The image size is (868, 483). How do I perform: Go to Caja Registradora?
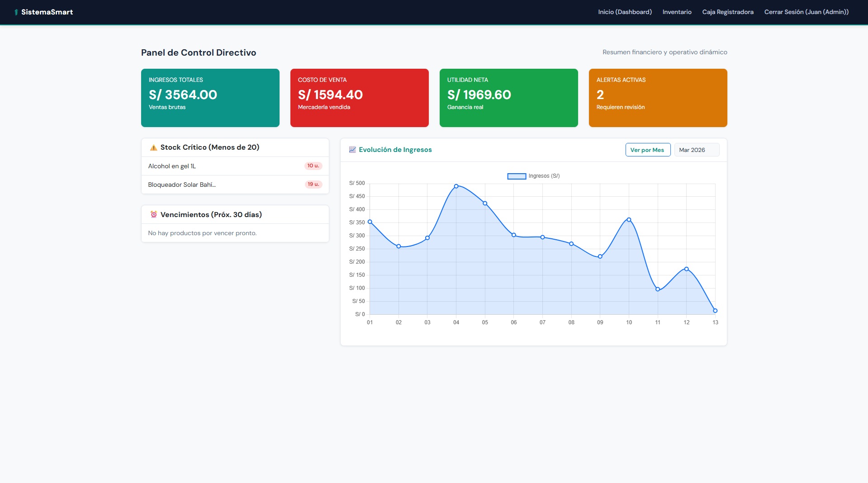(727, 12)
